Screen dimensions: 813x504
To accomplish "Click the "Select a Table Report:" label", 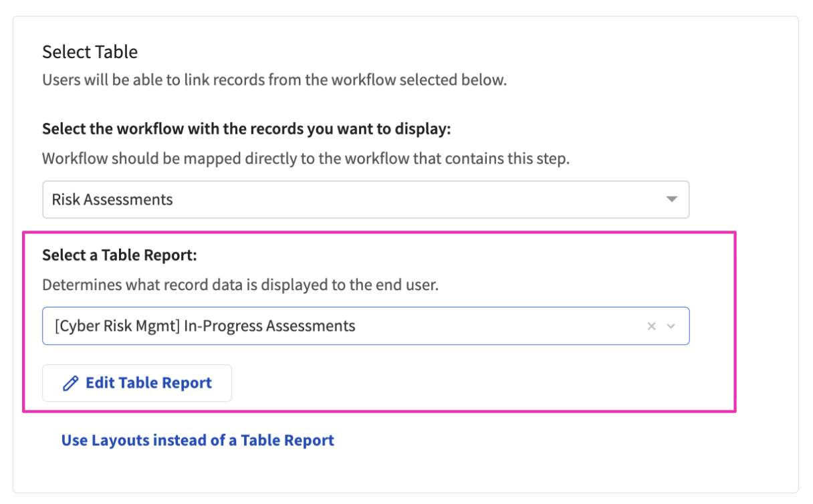I will tap(120, 255).
